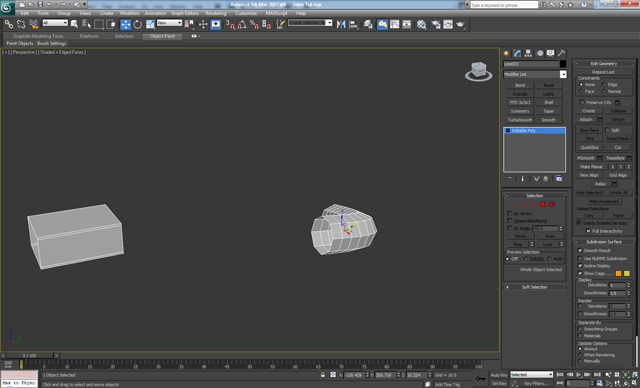This screenshot has height=388, width=640.
Task: Click the Mirror tool icon
Action: (x=341, y=24)
